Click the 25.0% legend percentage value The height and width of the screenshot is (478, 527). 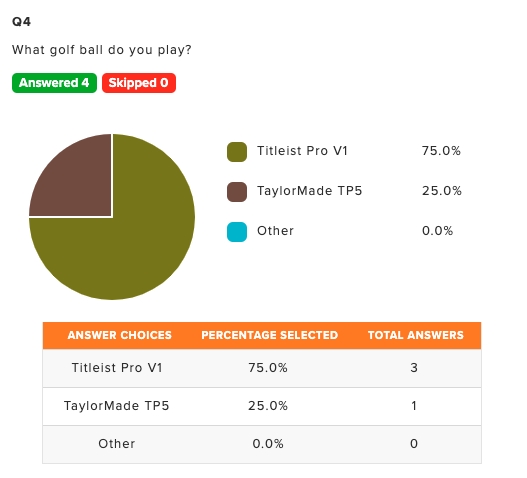pos(442,191)
